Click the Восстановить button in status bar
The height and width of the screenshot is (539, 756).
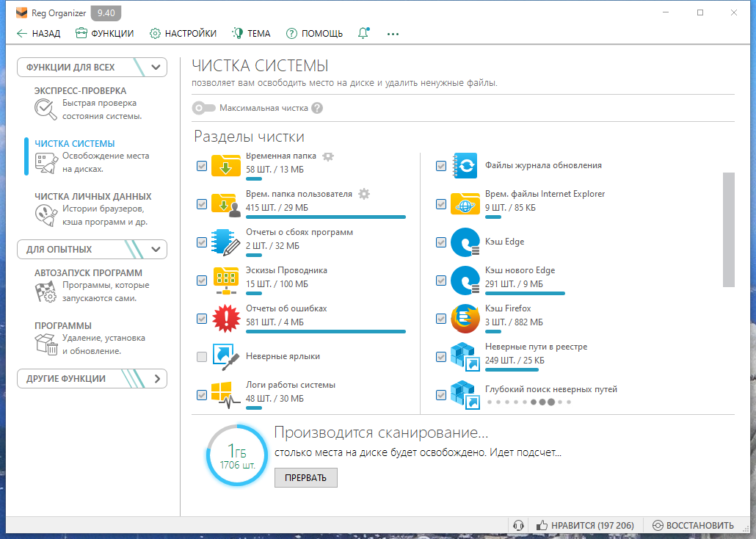[693, 526]
